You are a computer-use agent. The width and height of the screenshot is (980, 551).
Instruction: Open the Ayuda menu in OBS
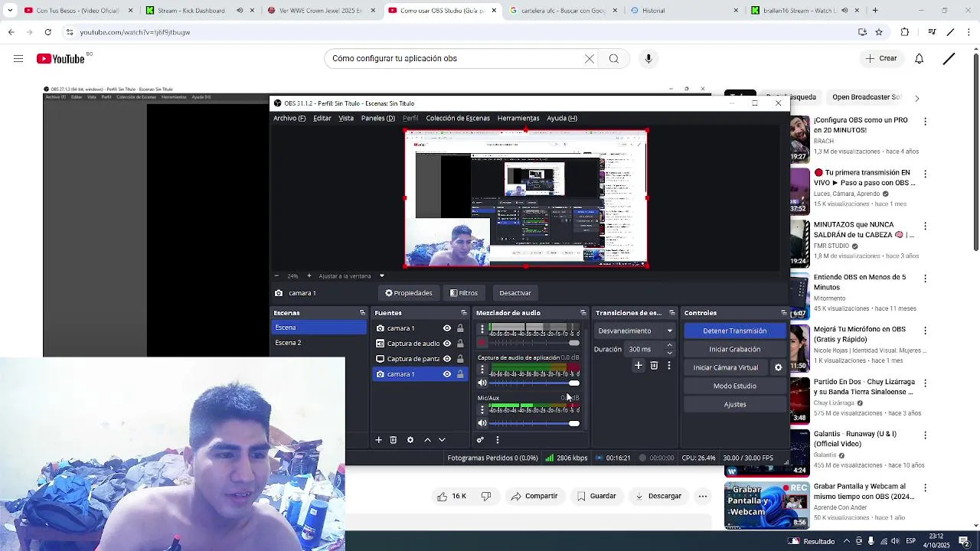pyautogui.click(x=562, y=119)
